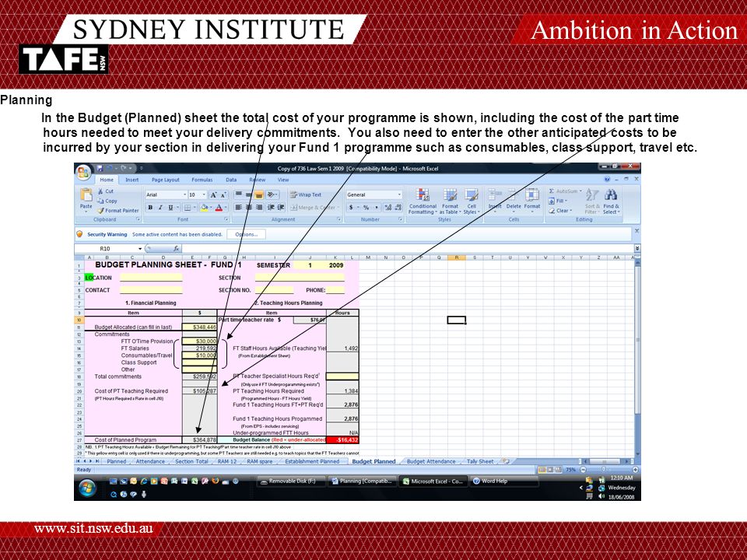This screenshot has height=560, width=747.
Task: Switch to the Budget Attendance sheet
Action: click(431, 461)
